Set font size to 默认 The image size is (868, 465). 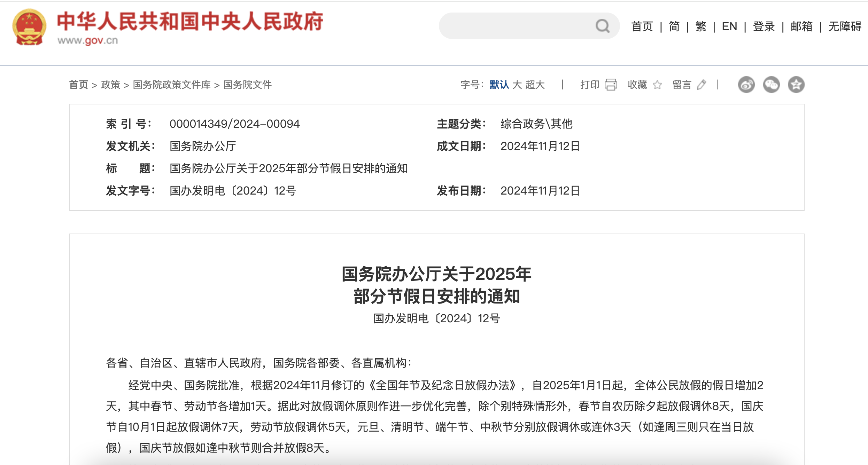(x=499, y=85)
